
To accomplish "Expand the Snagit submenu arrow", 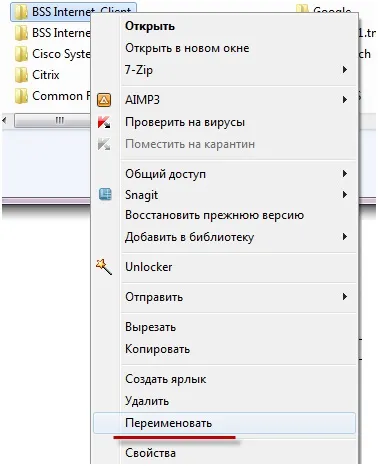I will 345,195.
